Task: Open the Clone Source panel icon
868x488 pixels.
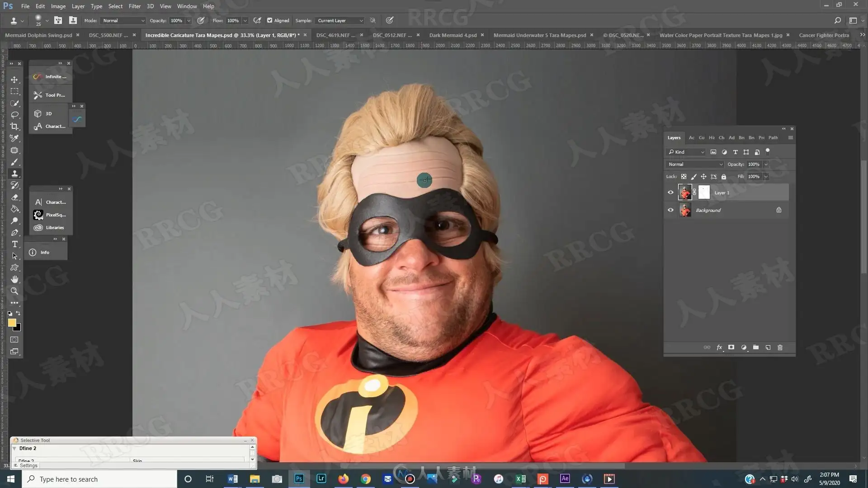Action: 73,20
